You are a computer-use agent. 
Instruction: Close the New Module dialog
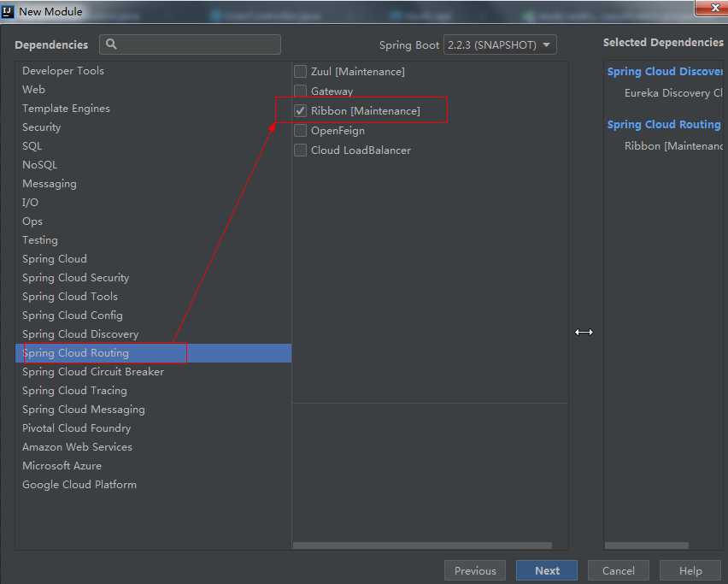[x=714, y=8]
